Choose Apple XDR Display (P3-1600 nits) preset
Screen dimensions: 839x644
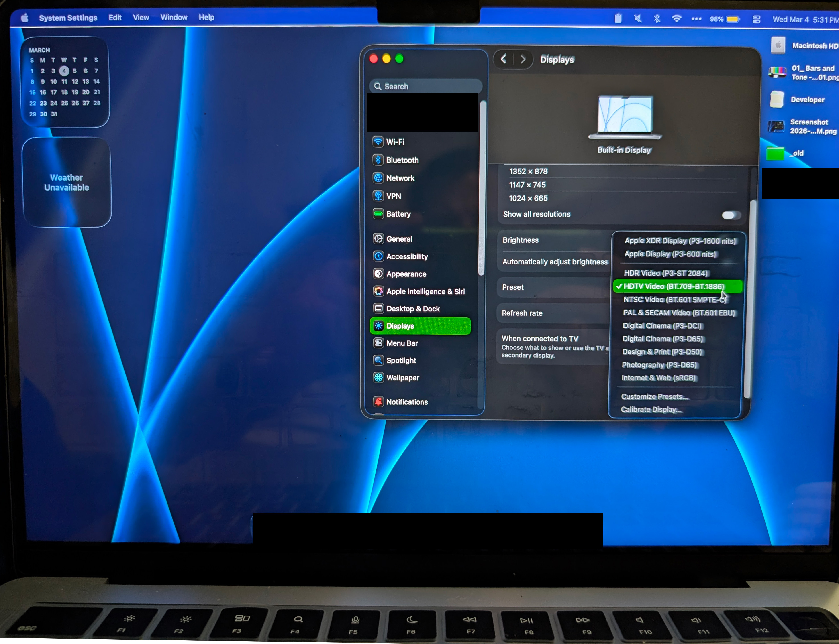click(x=680, y=241)
